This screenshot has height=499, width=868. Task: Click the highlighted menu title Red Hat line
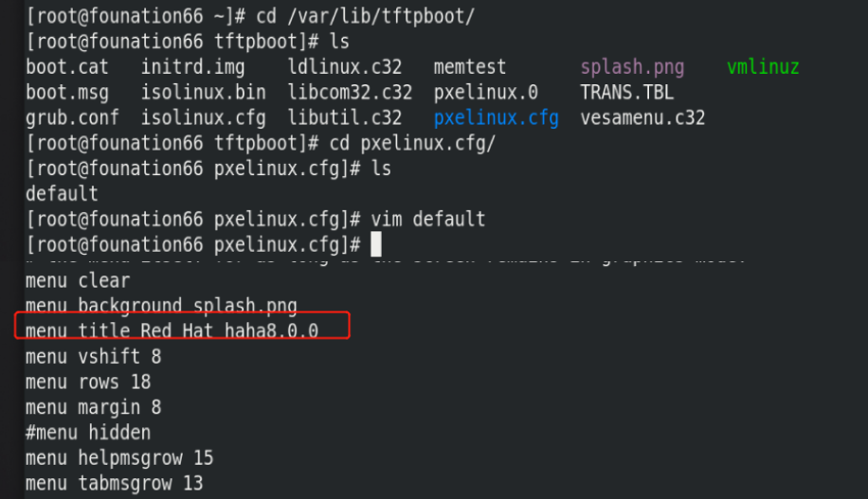[172, 330]
